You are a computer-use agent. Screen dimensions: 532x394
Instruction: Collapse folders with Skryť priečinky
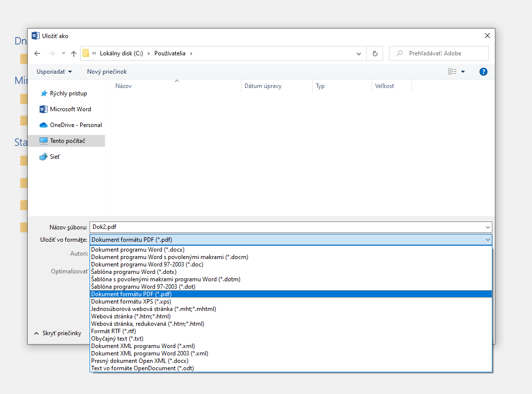pyautogui.click(x=58, y=333)
